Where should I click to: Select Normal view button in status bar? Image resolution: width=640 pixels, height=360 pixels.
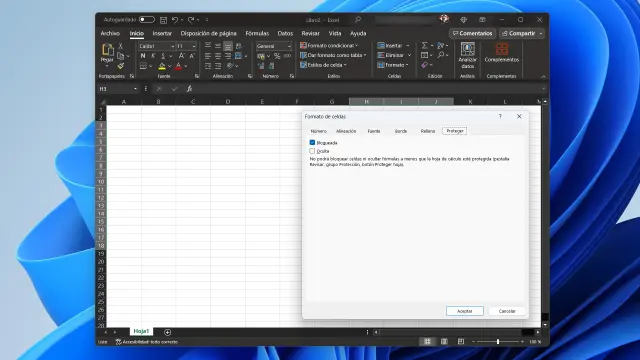click(427, 342)
